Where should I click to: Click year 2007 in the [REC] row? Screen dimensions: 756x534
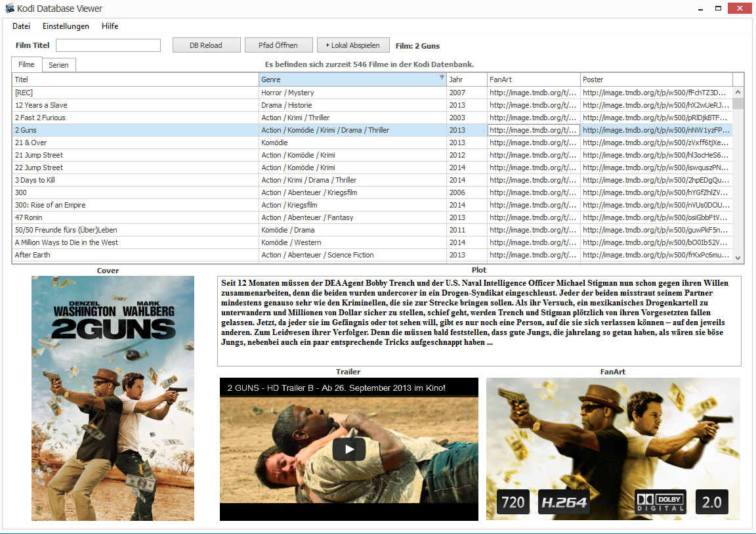(467, 93)
